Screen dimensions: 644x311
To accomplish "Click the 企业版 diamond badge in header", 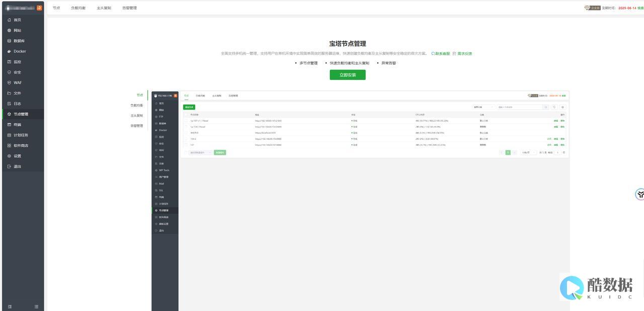I will click(x=592, y=8).
